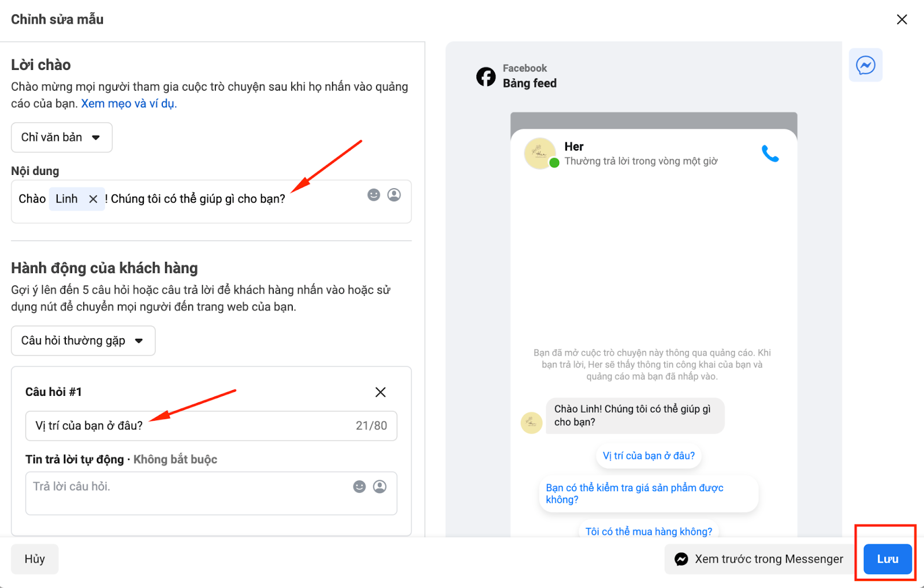Open the Câu hỏi thường gặp dropdown
This screenshot has height=588, width=924.
[83, 340]
